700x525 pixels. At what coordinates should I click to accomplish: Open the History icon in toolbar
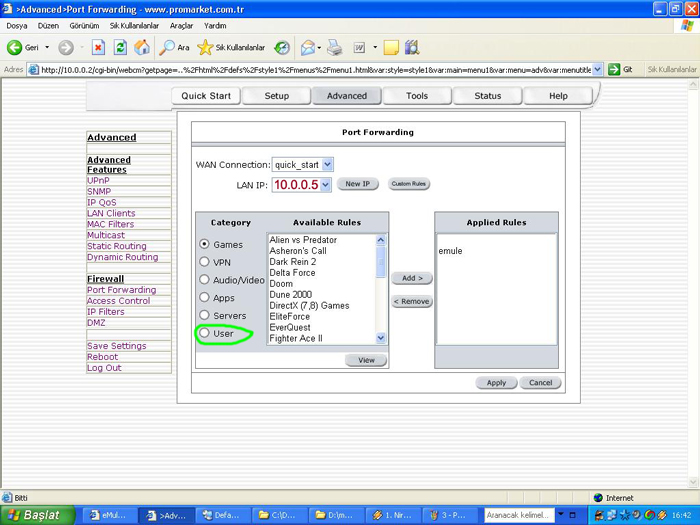click(282, 47)
